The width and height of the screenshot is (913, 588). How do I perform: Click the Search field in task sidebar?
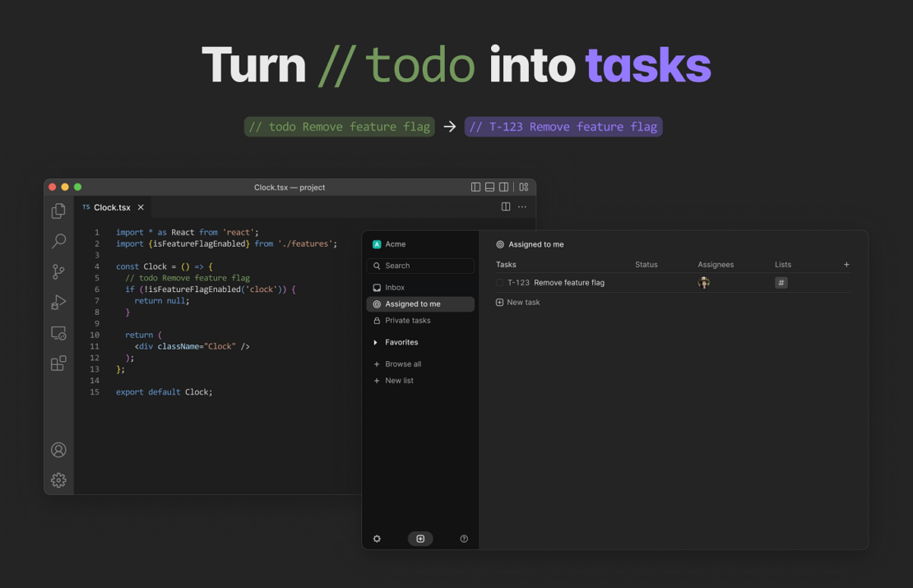click(420, 266)
